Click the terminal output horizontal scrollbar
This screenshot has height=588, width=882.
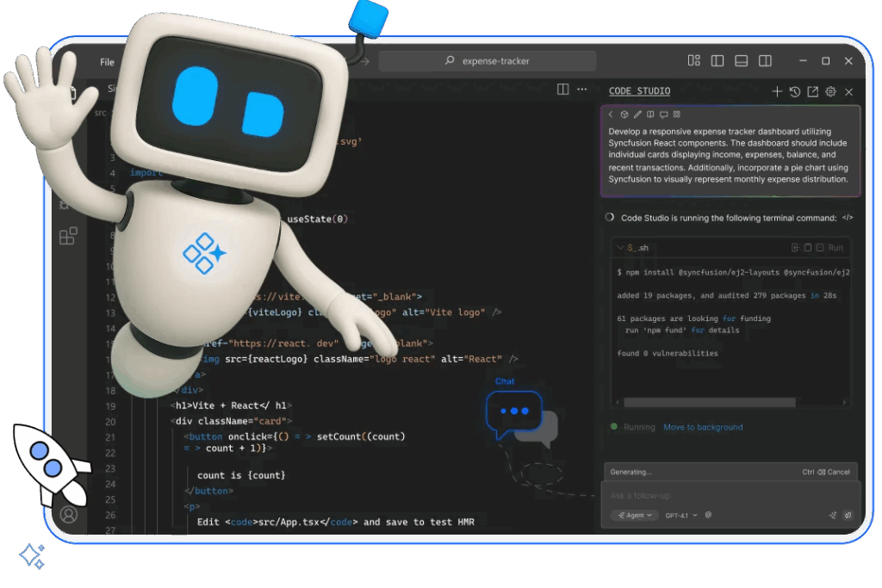click(x=710, y=403)
